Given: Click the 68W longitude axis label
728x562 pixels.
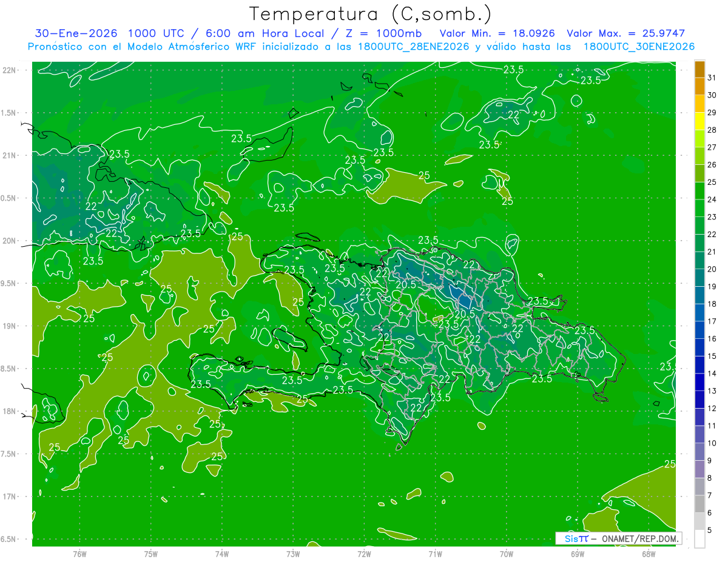Looking at the screenshot, I should tap(649, 554).
